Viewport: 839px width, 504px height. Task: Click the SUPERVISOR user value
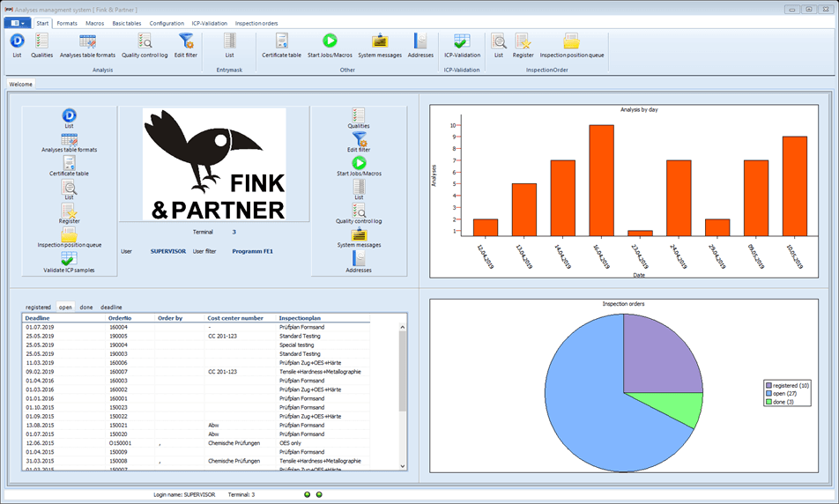168,251
